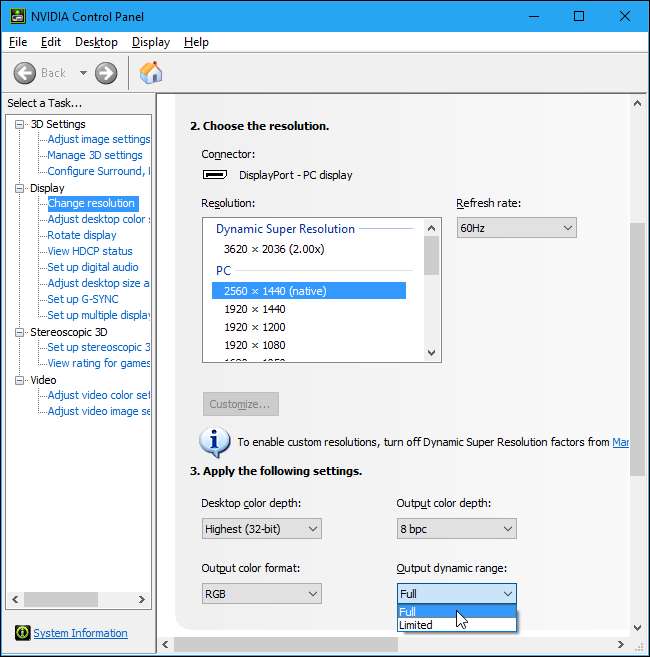This screenshot has height=657, width=650.
Task: Open the System Information link
Action: pyautogui.click(x=80, y=633)
